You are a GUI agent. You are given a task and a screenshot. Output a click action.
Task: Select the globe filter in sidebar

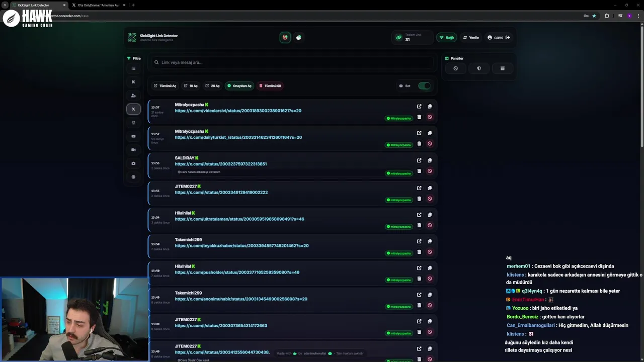coord(133,177)
